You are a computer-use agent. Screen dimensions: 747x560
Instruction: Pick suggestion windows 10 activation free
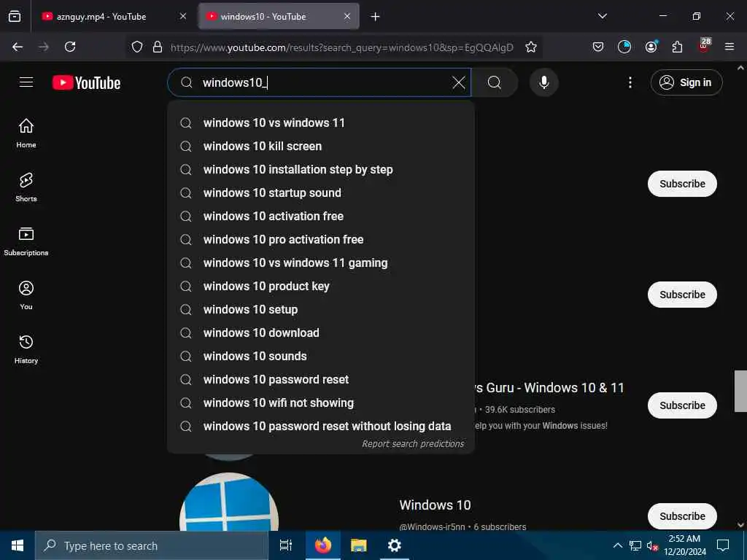321,216
